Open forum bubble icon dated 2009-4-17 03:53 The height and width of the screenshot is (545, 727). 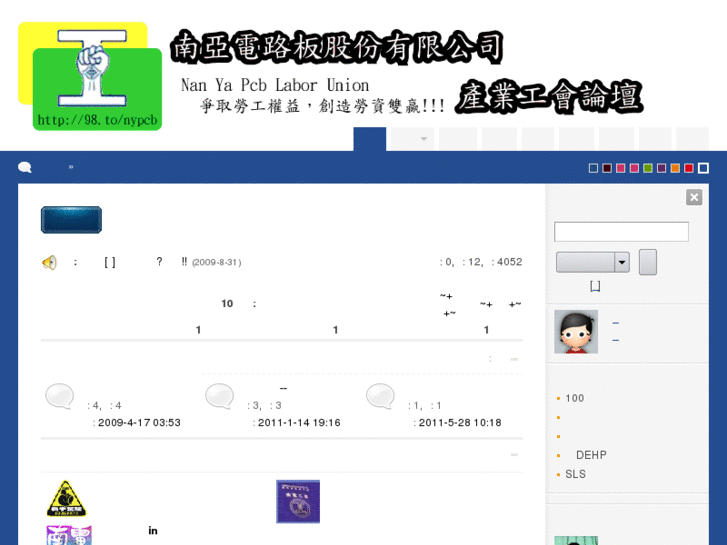(x=59, y=396)
